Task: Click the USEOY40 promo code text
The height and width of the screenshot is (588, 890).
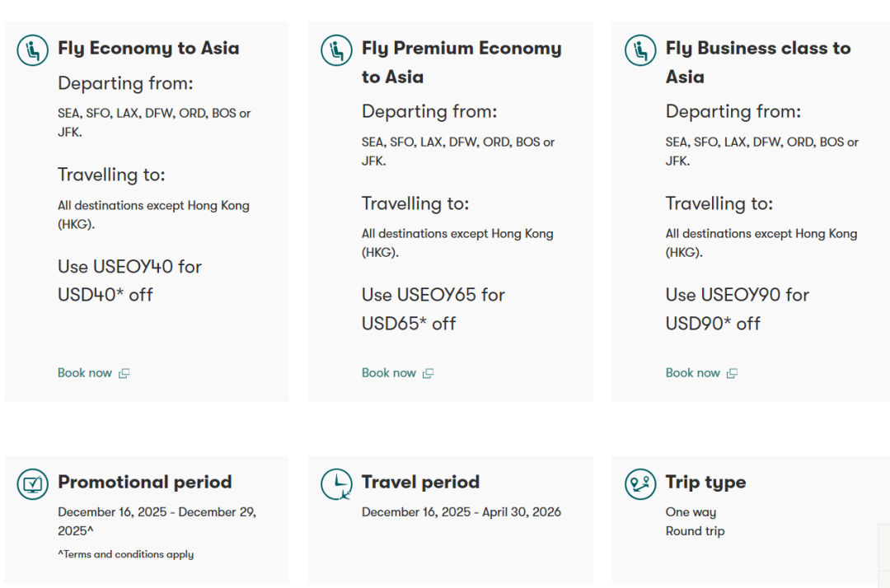Action: point(134,267)
